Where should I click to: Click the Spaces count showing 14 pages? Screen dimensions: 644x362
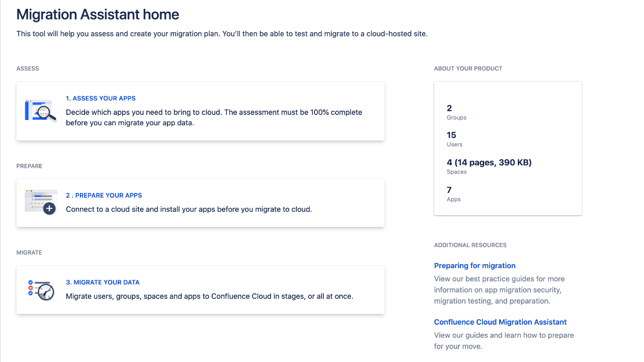[489, 163]
